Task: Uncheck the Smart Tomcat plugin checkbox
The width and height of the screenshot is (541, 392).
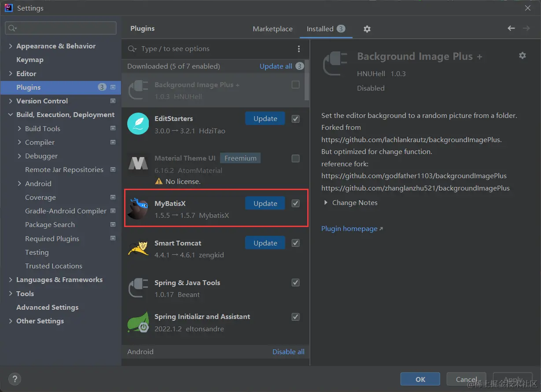Action: coord(296,243)
